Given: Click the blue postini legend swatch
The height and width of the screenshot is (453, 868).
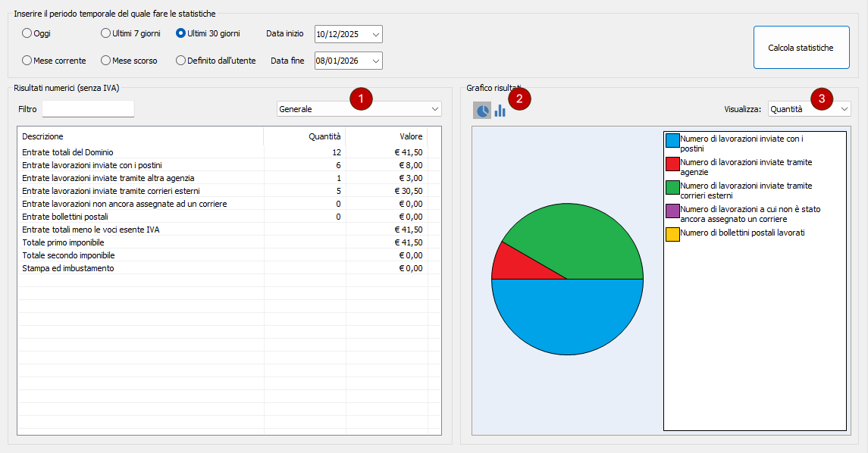Looking at the screenshot, I should coord(672,140).
